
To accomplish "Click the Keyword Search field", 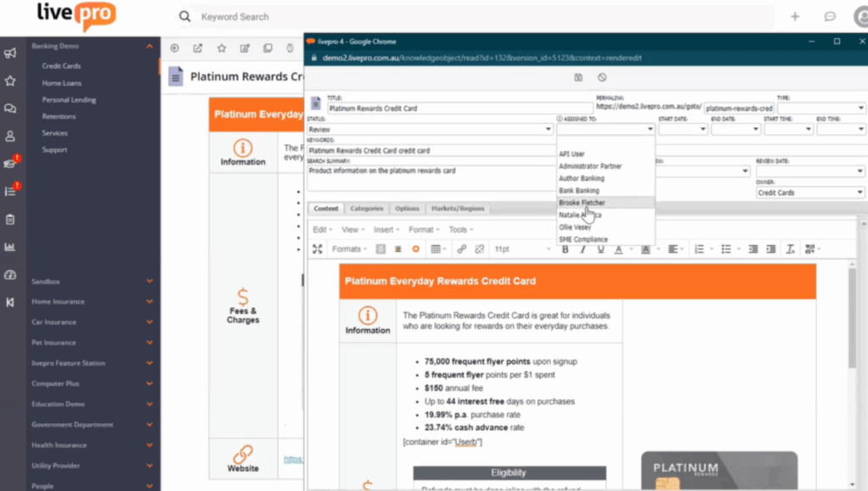I will click(475, 17).
